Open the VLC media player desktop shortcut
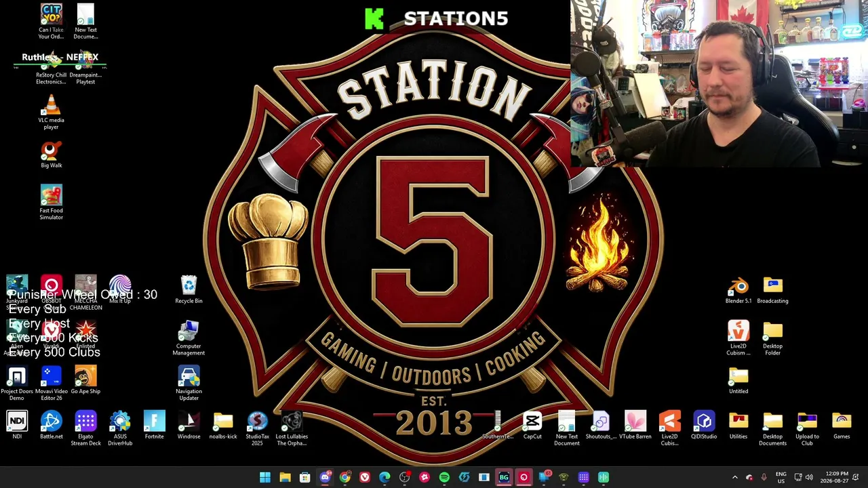Viewport: 868px width, 488px height. click(x=51, y=112)
